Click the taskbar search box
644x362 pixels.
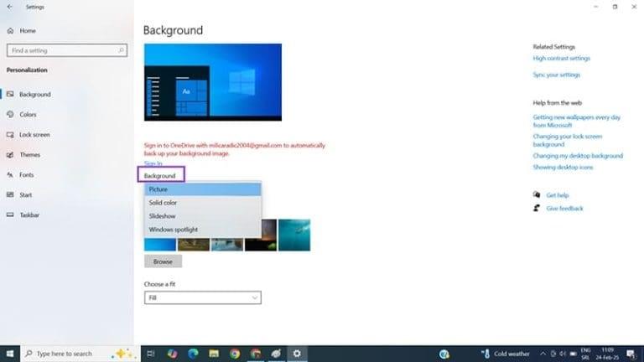tap(80, 354)
